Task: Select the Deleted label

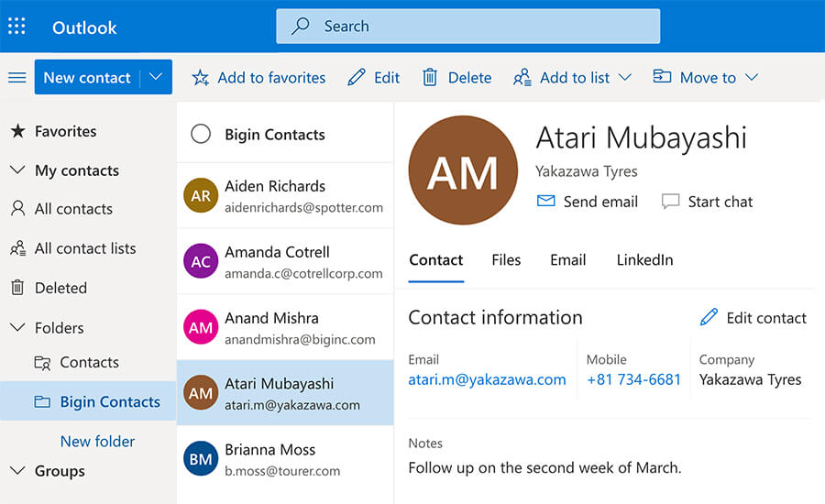Action: tap(61, 288)
